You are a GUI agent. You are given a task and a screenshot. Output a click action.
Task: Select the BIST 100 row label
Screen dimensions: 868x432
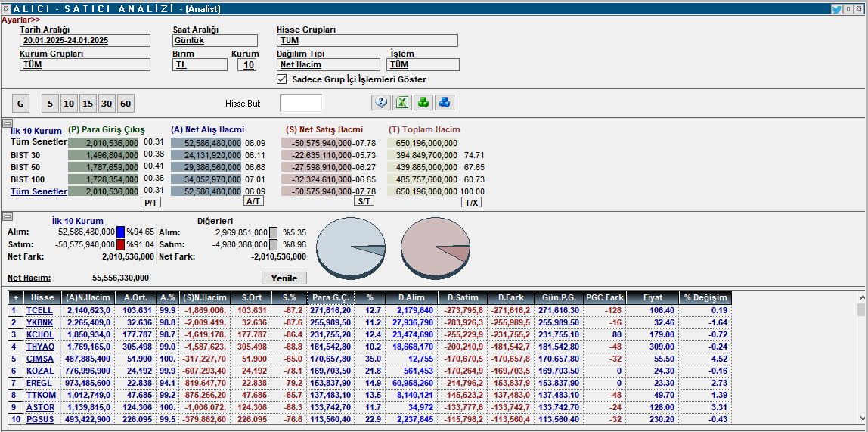coord(28,179)
